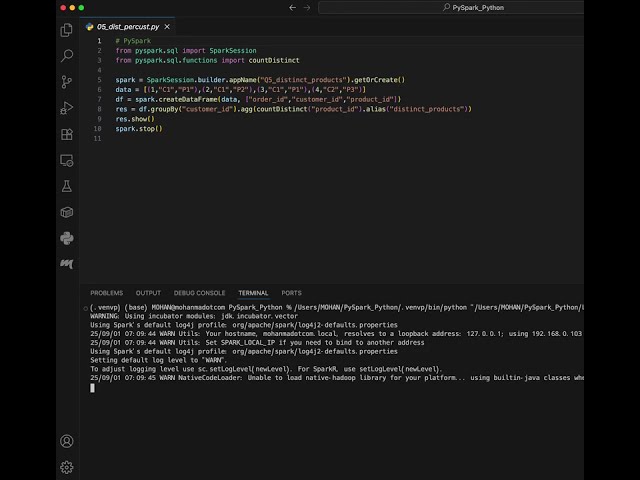Screen dimensions: 640x480
Task: Click 'countDistinct' in the import statement
Action: click(x=274, y=60)
